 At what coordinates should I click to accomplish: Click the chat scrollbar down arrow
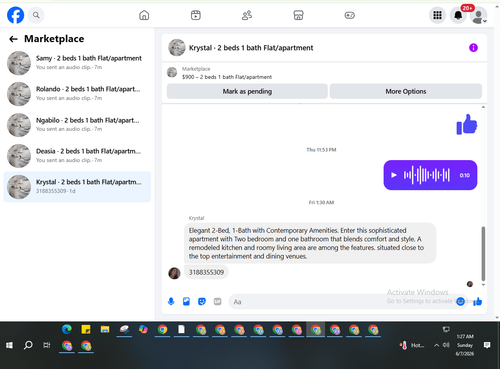483,285
